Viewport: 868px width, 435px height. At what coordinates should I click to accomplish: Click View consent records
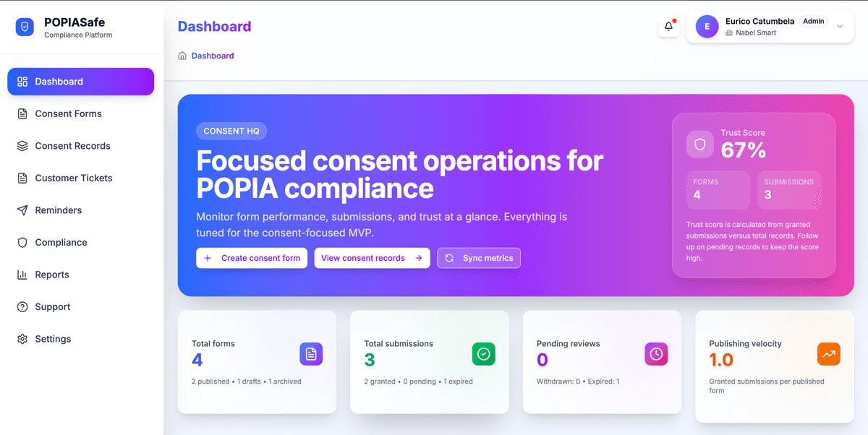[x=372, y=258]
